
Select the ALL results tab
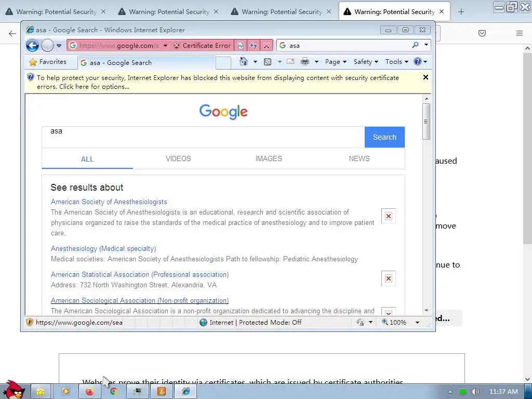[x=87, y=159]
